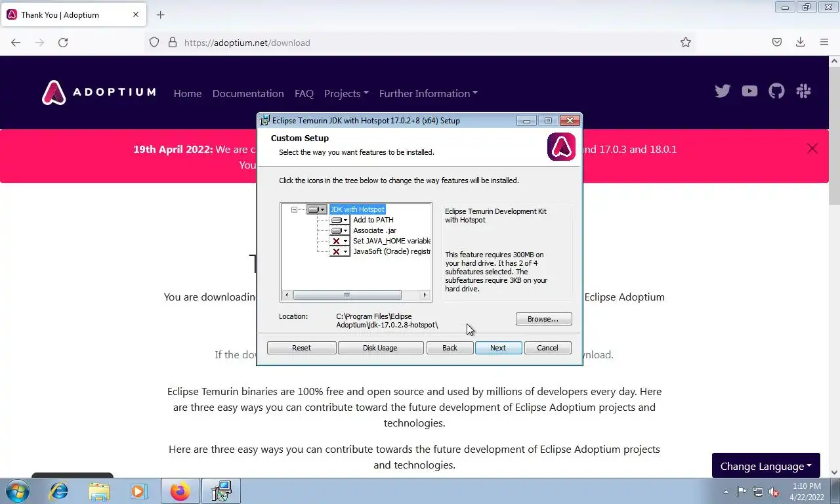Open the Set JAVA_HOME variable install-option dropdown

[339, 241]
